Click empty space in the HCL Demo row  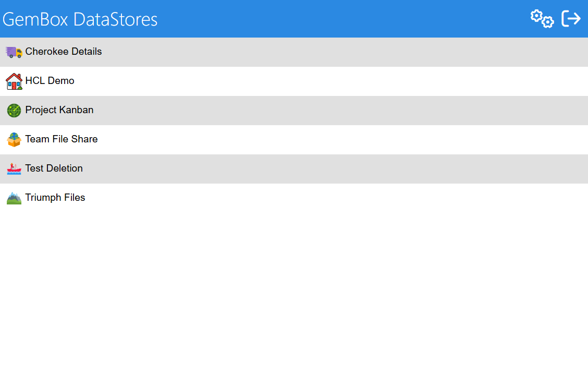point(339,81)
